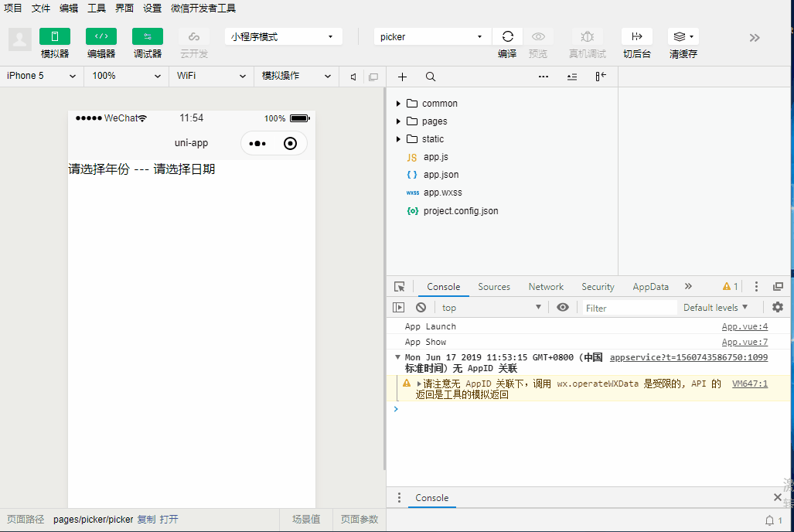Switch to the Security tab
Viewport: 794px width, 532px height.
point(598,287)
